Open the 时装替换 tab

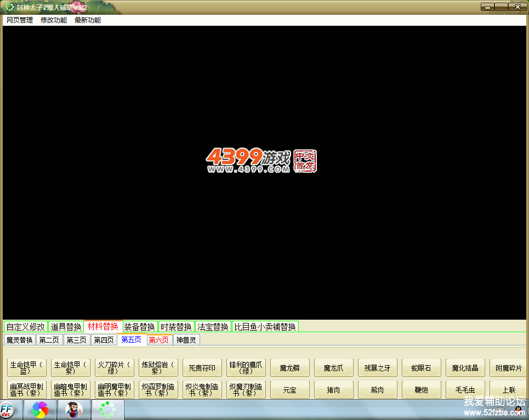[176, 327]
